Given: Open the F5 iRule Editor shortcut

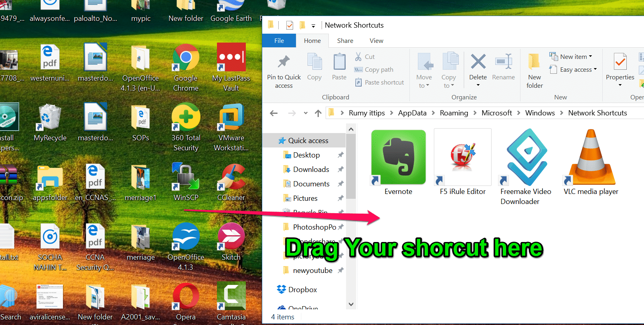Looking at the screenshot, I should [462, 162].
